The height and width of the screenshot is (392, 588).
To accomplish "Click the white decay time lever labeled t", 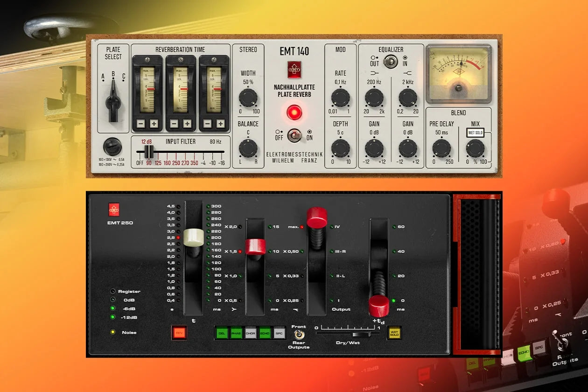I will (x=195, y=238).
